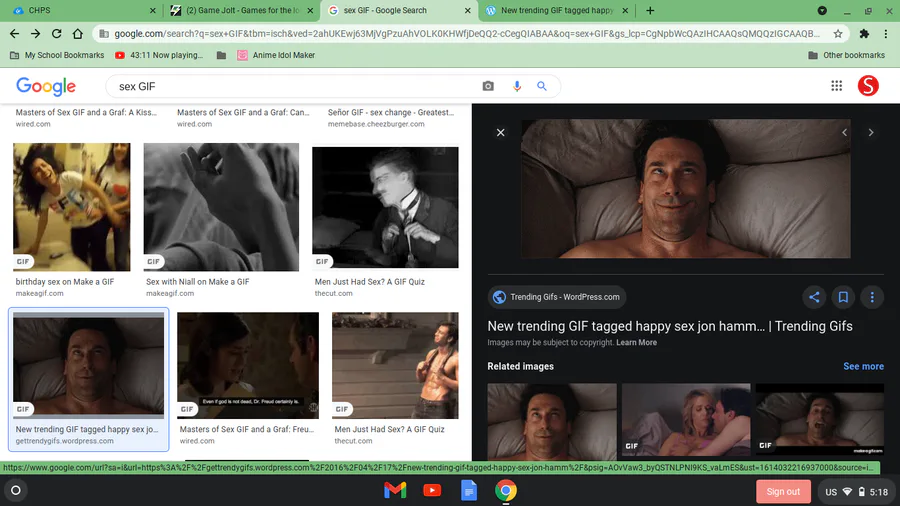The height and width of the screenshot is (506, 900).
Task: Share the previewed image
Action: [x=814, y=297]
